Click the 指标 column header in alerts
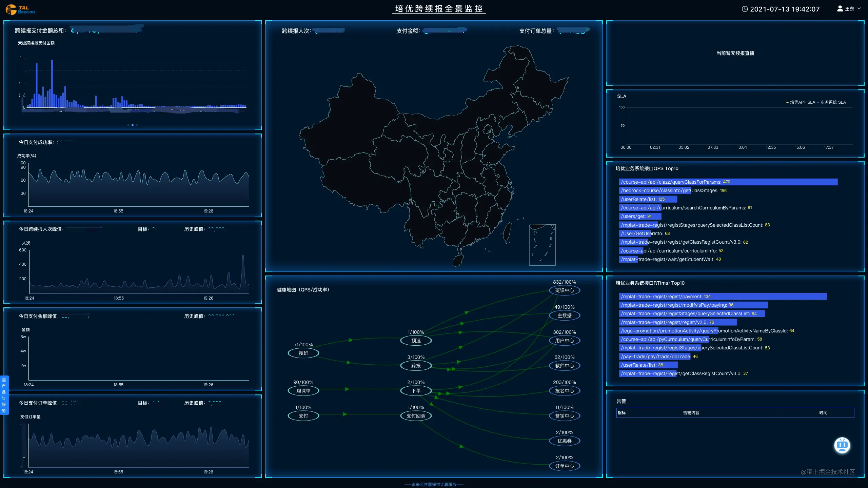This screenshot has height=488, width=868. click(x=622, y=413)
